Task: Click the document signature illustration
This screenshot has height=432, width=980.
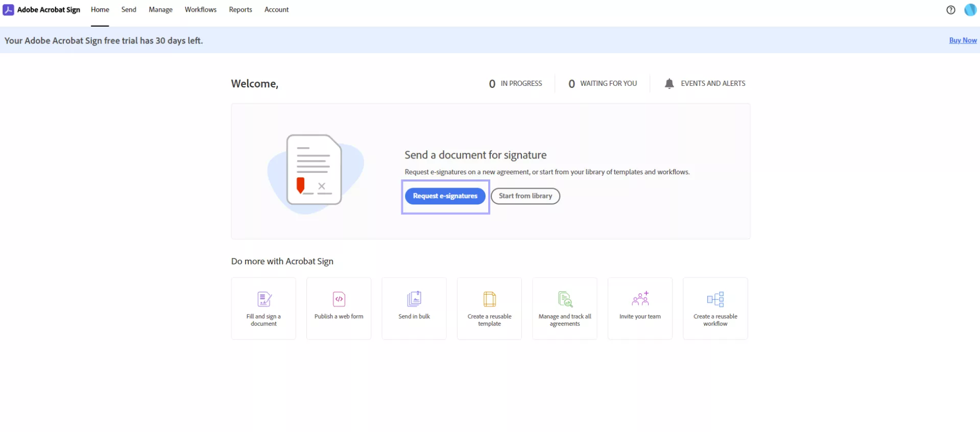Action: 316,174
